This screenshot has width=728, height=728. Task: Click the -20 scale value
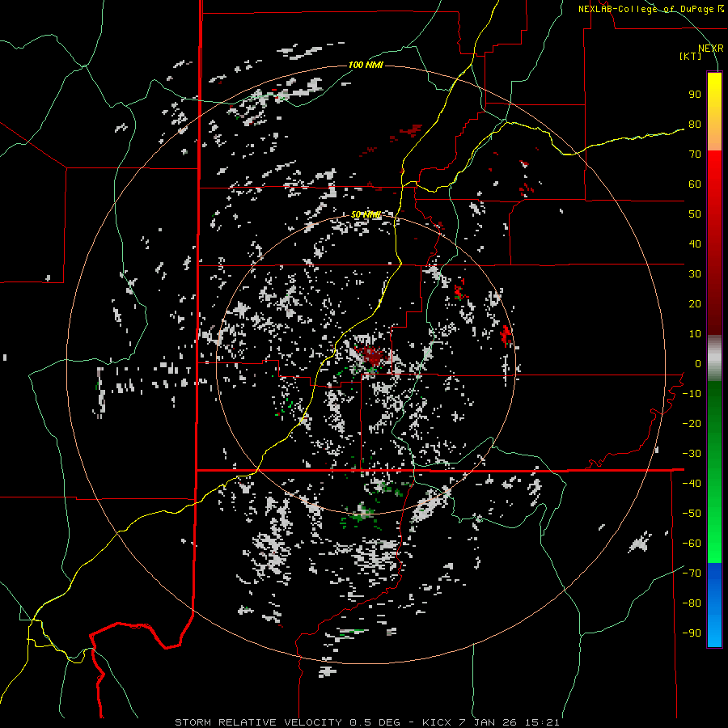[692, 423]
